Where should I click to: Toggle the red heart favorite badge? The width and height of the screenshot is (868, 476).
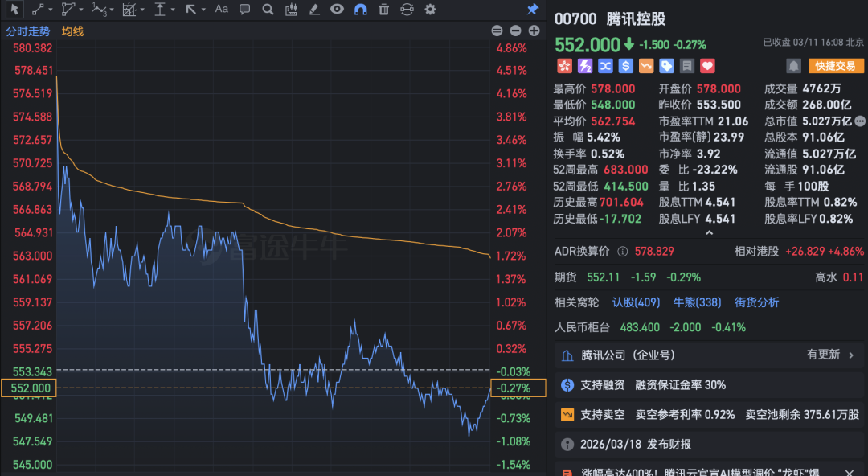pos(707,66)
